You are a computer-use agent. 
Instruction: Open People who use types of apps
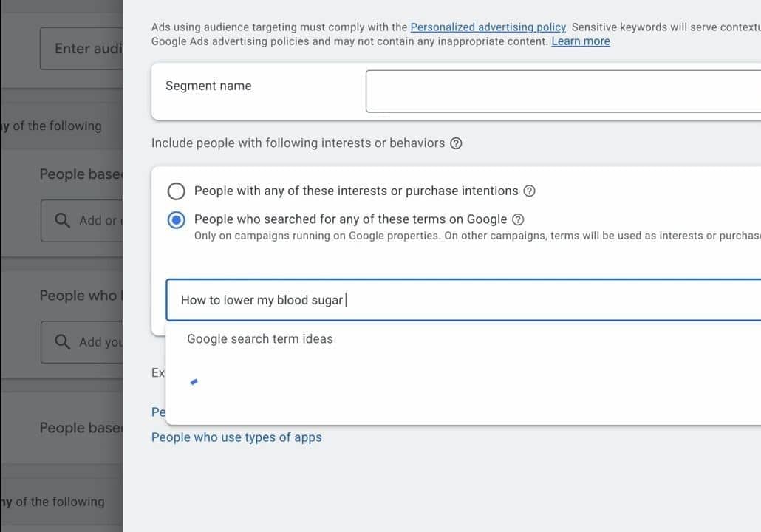(x=236, y=437)
